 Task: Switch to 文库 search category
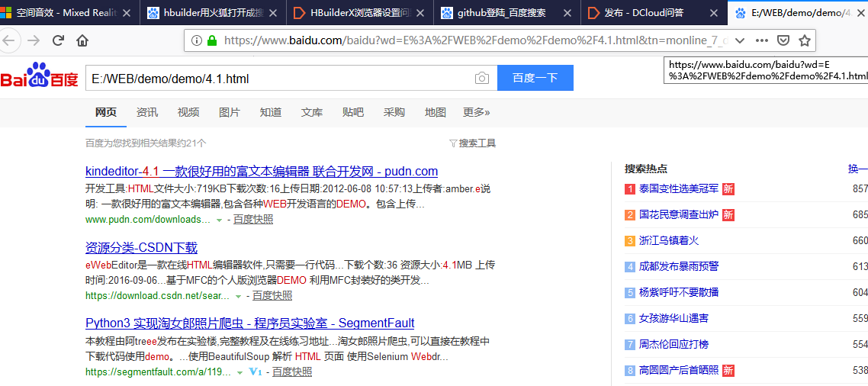click(x=312, y=112)
